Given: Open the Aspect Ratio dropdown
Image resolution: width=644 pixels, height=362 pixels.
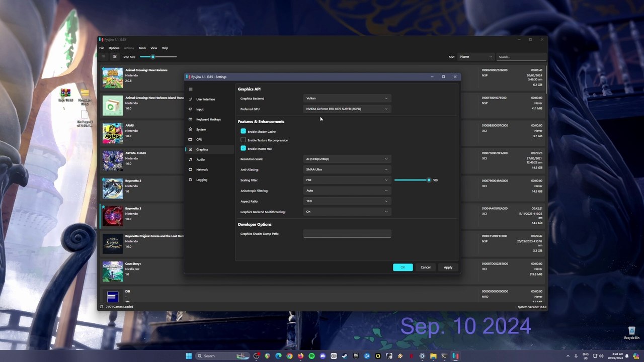Looking at the screenshot, I should coord(347,201).
